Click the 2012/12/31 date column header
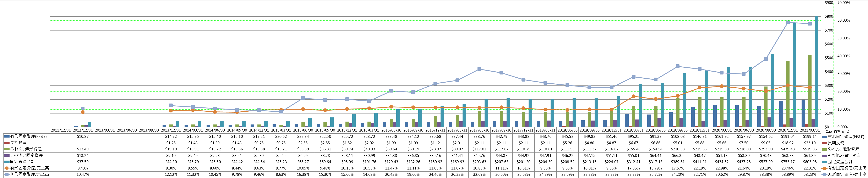The width and height of the screenshot is (868, 178). point(83,130)
